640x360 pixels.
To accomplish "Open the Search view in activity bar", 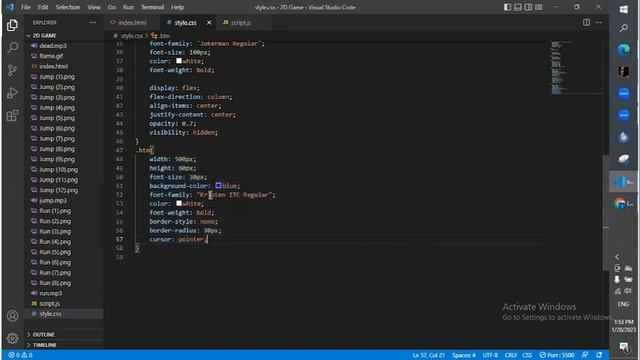I will pos(12,48).
